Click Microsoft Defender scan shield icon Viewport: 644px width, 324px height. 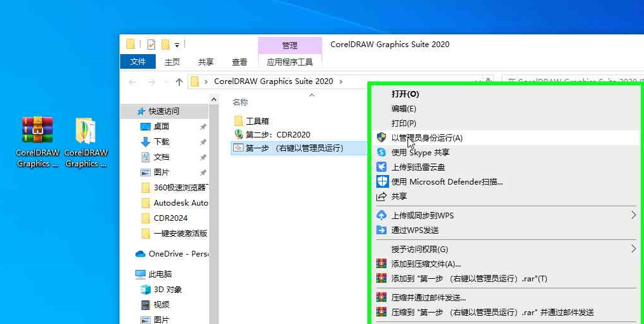(382, 181)
